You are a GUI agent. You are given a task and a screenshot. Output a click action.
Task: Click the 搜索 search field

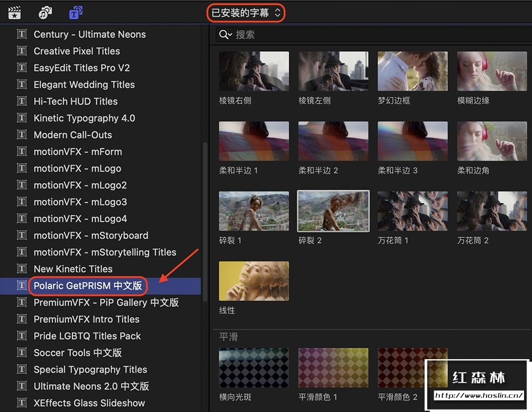click(x=373, y=35)
